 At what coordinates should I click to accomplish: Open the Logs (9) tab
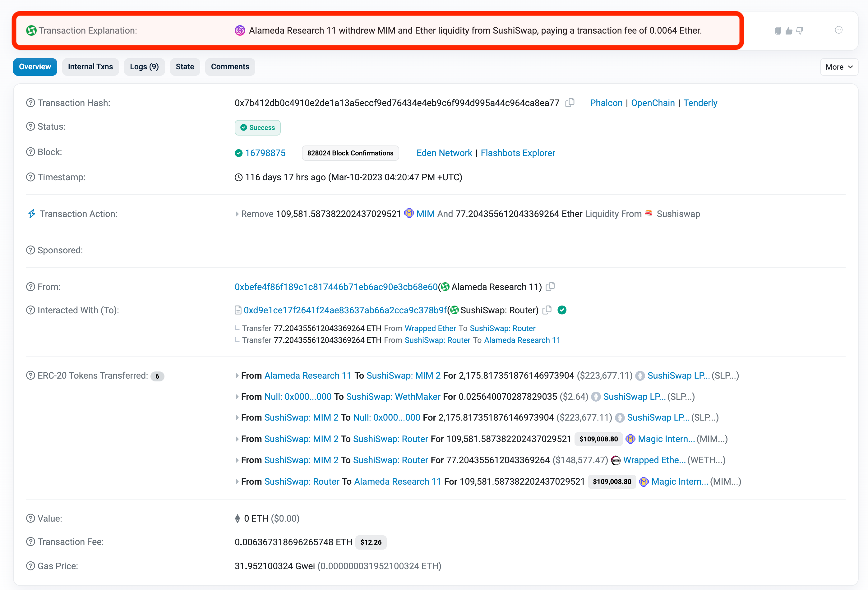(x=144, y=67)
